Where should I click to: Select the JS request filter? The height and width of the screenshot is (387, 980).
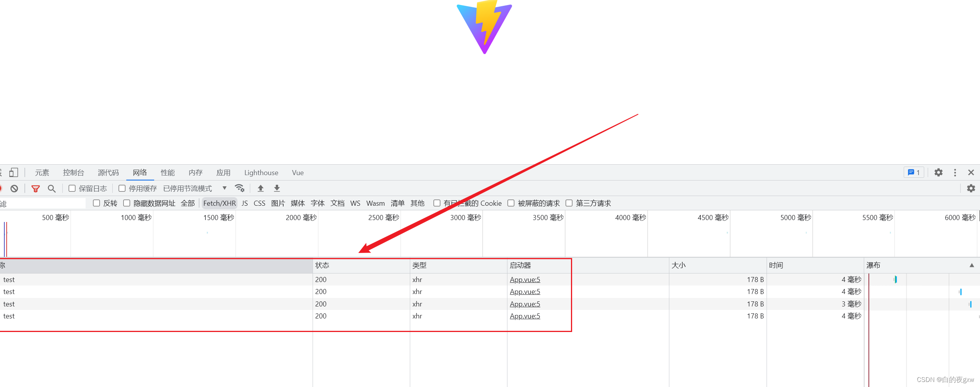coord(245,203)
